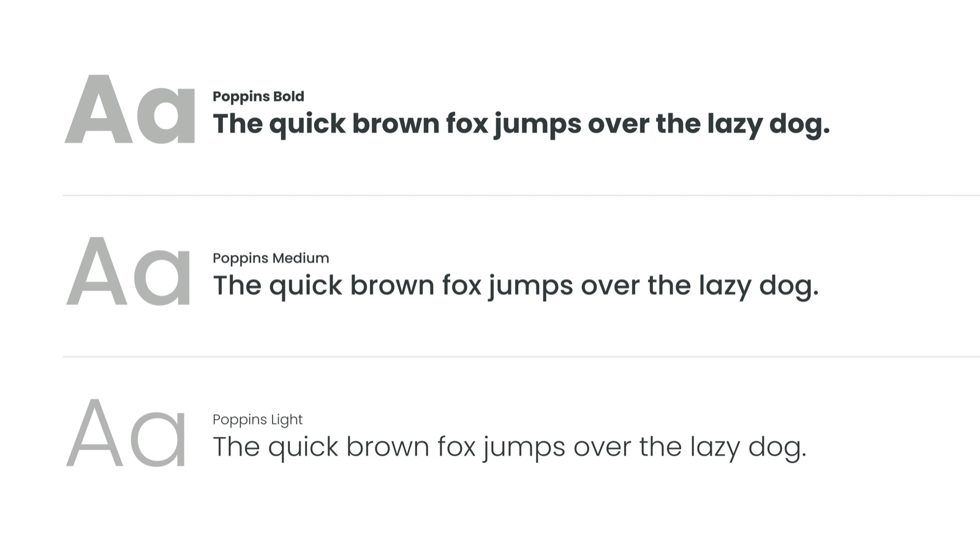Click the large Poppins Medium Aa specimen
The width and height of the screenshot is (980, 552).
(129, 272)
